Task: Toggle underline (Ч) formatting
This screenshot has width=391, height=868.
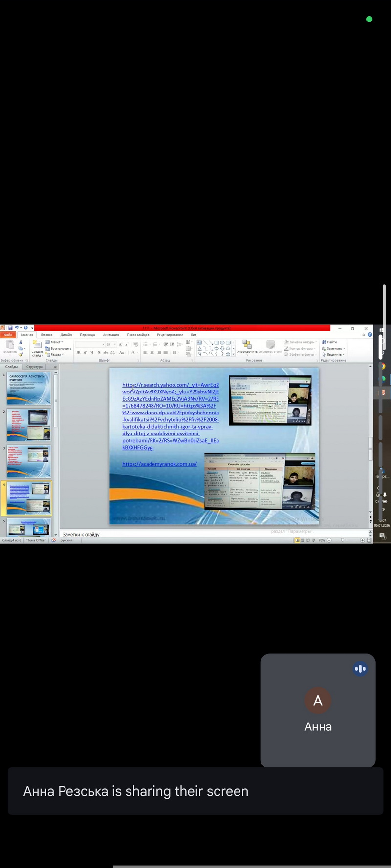Action: (91, 352)
